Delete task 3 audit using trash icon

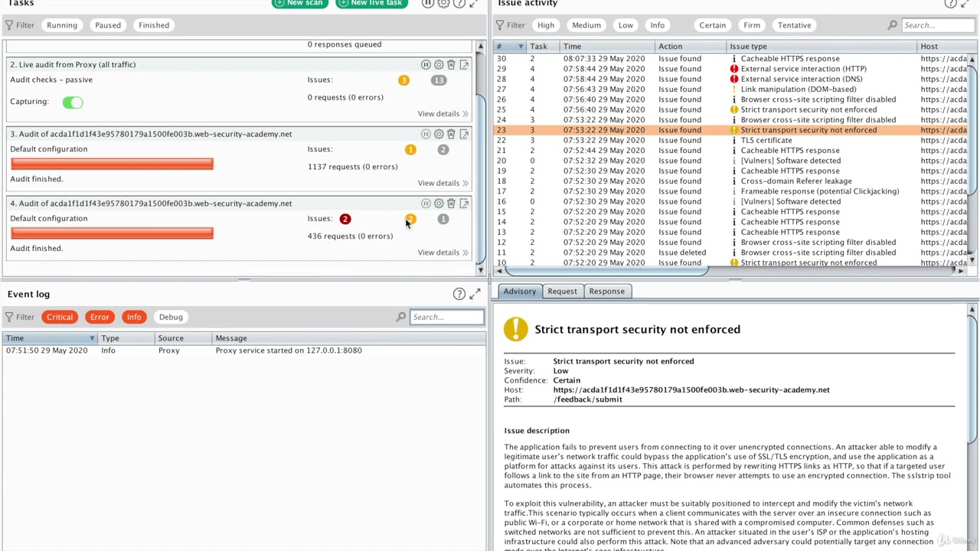click(x=451, y=134)
